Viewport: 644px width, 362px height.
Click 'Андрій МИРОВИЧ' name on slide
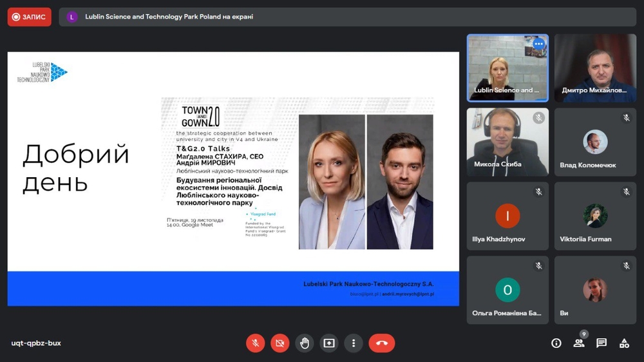click(206, 163)
